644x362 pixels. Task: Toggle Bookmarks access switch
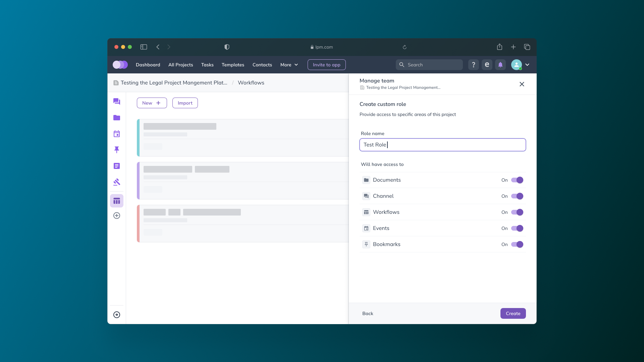[x=517, y=244]
